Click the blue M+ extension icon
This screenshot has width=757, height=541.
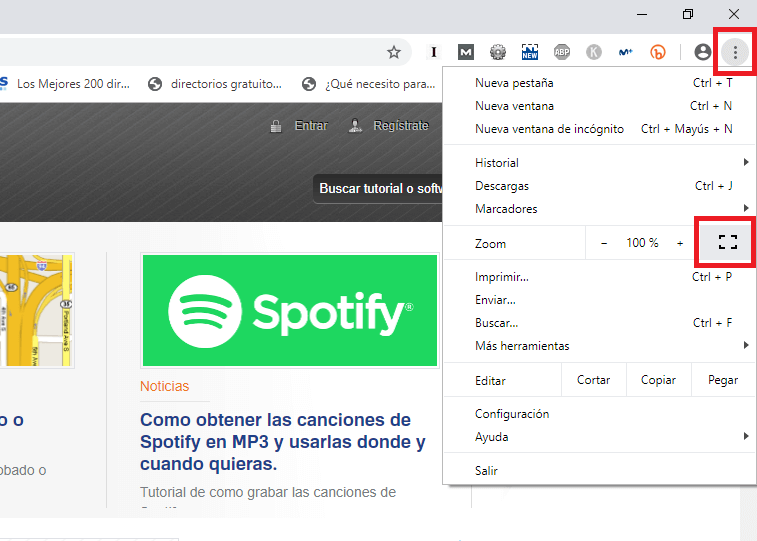(626, 52)
